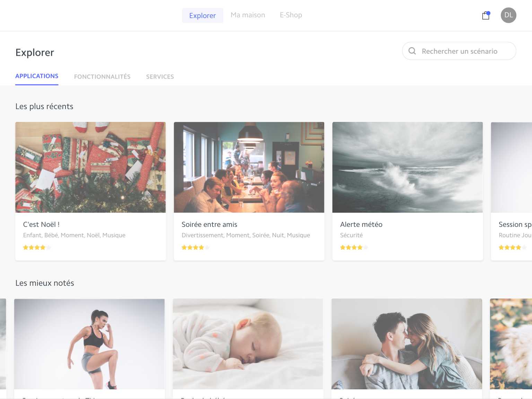Click the star rating on Soirée entre amis
This screenshot has width=532, height=399.
point(195,247)
